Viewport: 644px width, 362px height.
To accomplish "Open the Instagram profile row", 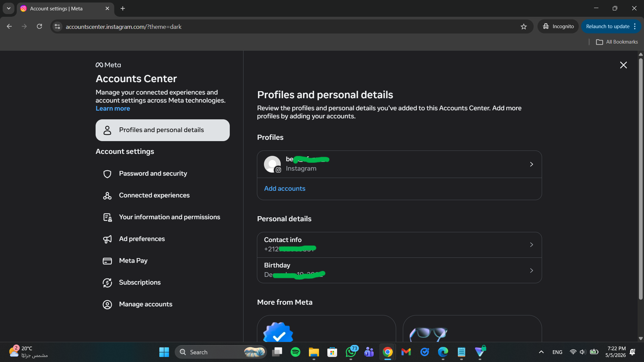I will point(399,164).
